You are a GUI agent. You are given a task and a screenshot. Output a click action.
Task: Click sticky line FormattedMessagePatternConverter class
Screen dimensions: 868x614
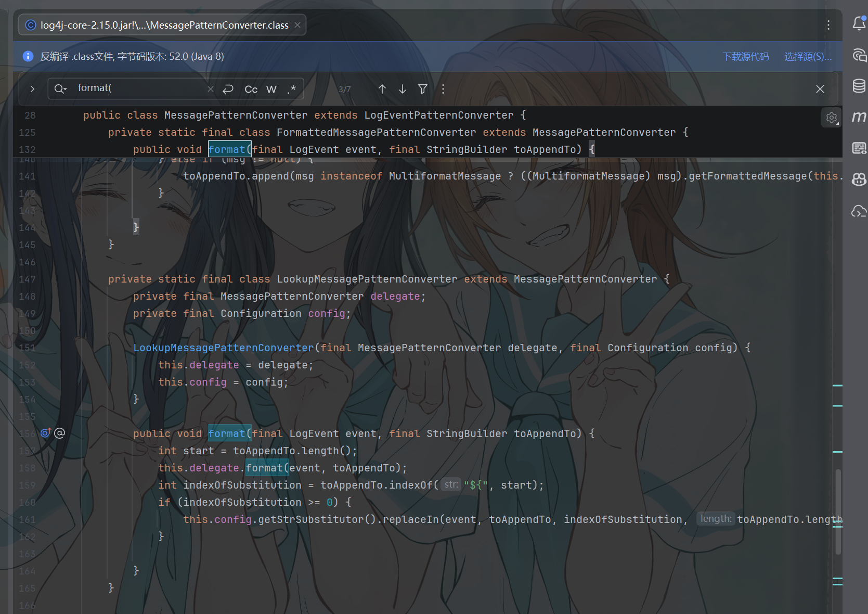pyautogui.click(x=398, y=133)
